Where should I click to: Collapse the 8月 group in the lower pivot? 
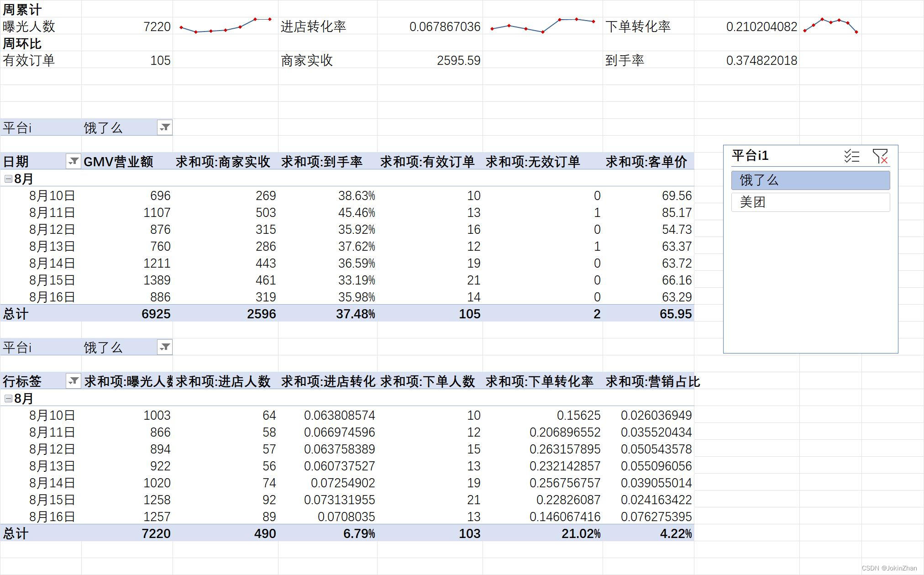pos(7,398)
